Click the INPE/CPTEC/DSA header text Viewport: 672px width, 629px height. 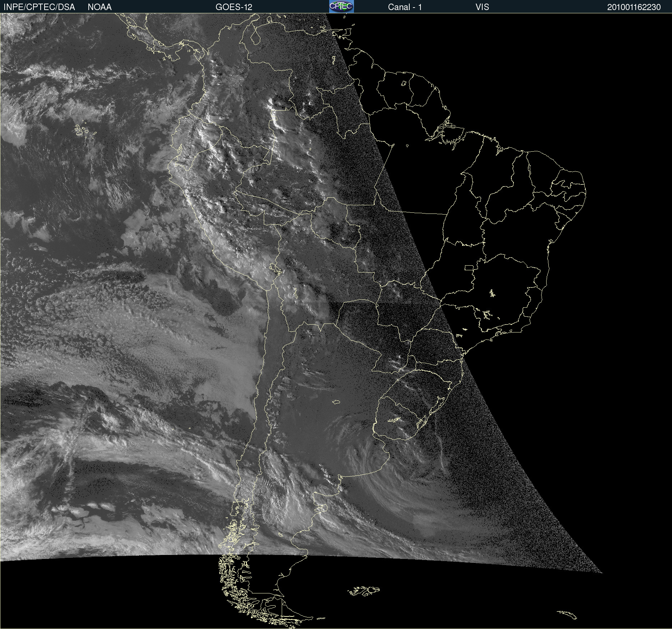[39, 7]
